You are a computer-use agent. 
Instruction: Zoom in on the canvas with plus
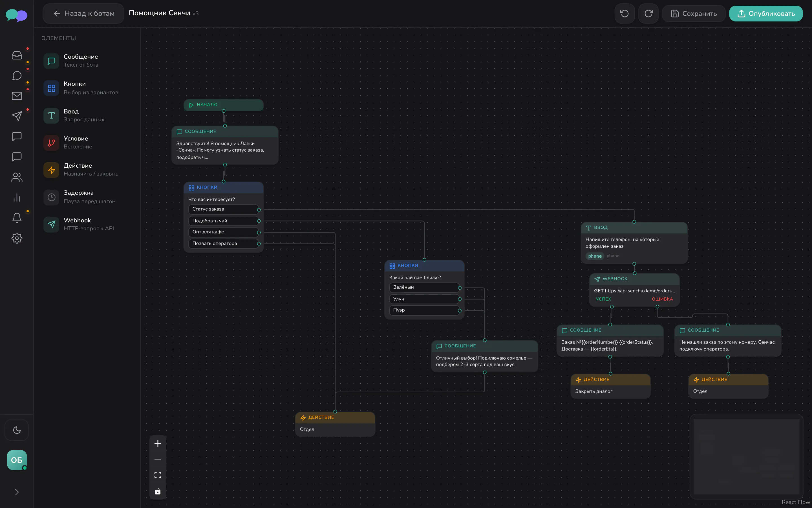(x=158, y=443)
